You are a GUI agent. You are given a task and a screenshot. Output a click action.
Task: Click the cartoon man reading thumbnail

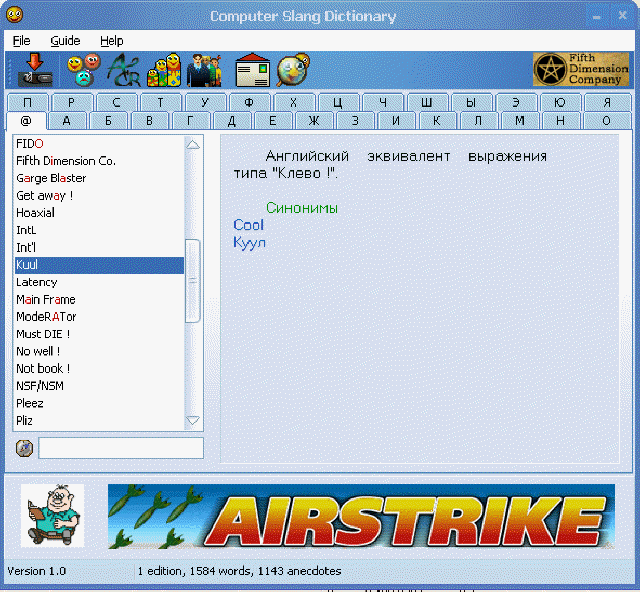tap(53, 516)
